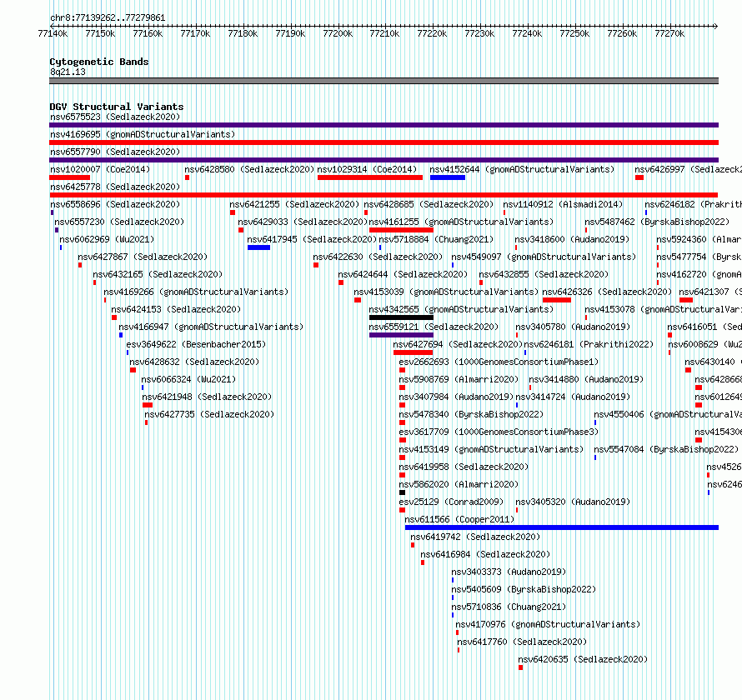
Task: Select nsv5405609 (ByrskaBishop2022) label
Action: pyautogui.click(x=524, y=589)
